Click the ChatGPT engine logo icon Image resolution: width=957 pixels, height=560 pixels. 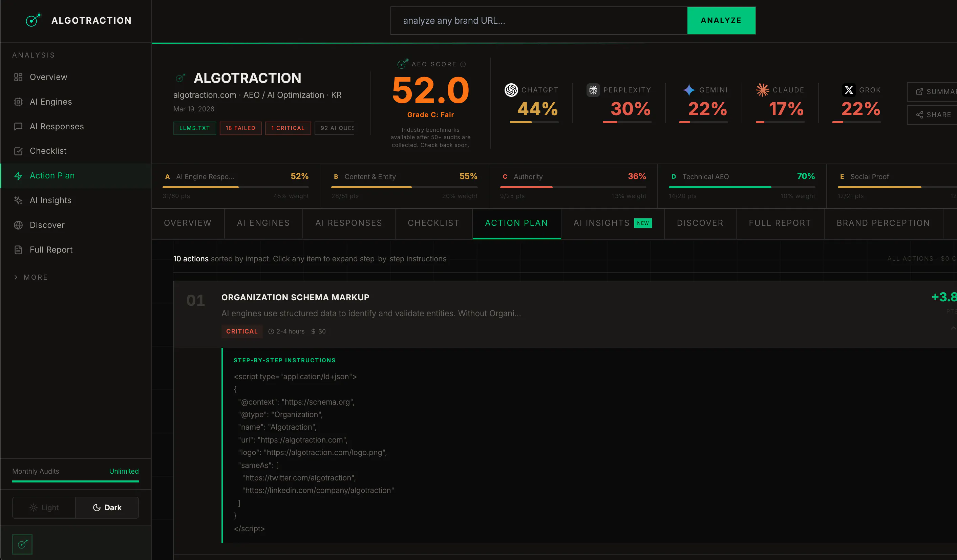coord(511,90)
